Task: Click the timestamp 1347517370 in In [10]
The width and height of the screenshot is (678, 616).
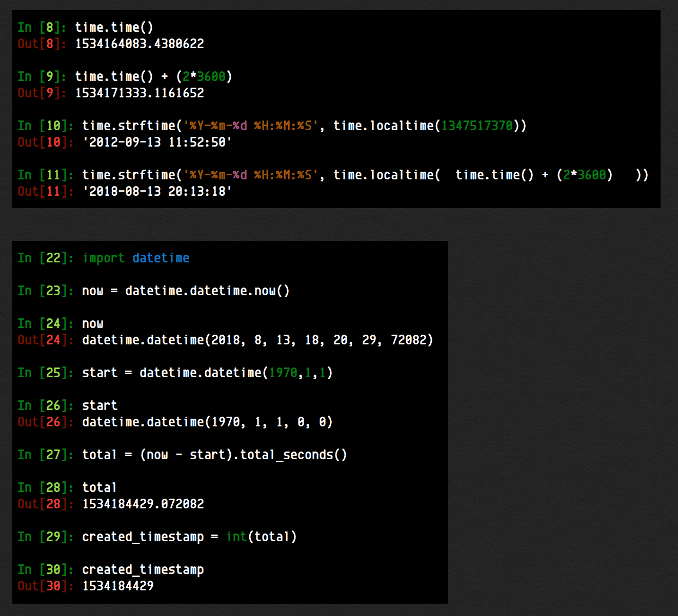Action: point(477,126)
